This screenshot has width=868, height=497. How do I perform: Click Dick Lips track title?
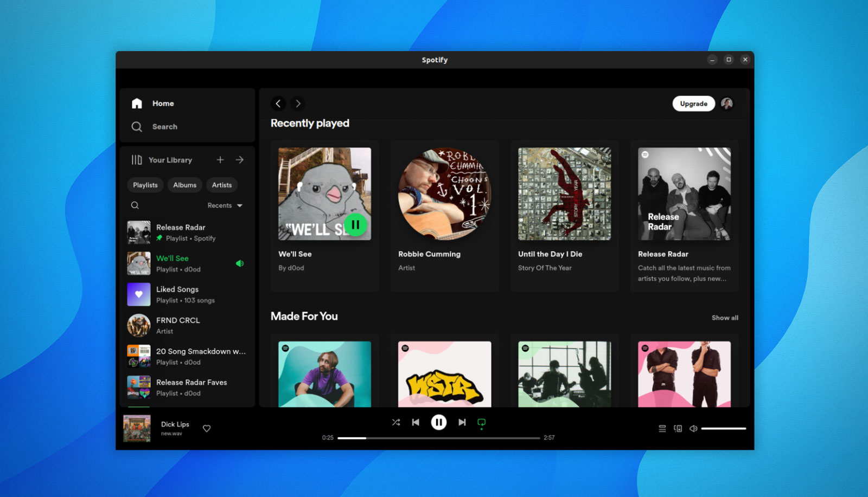175,424
